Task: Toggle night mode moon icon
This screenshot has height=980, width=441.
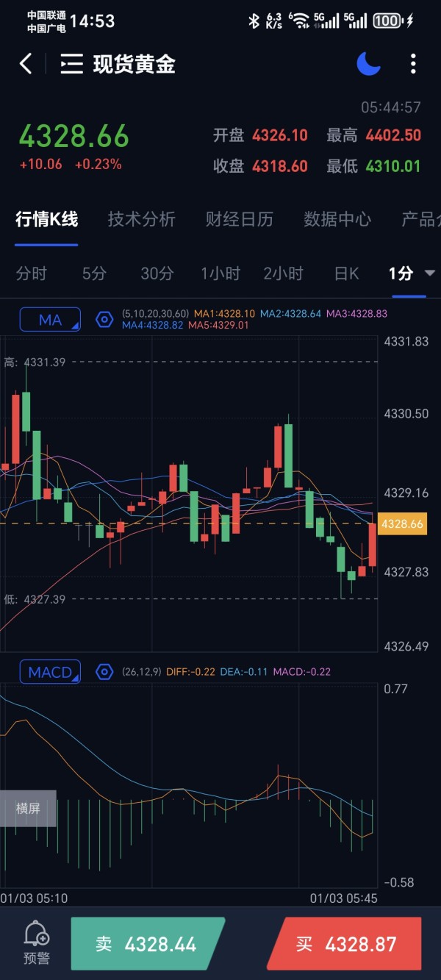Action: coord(368,64)
